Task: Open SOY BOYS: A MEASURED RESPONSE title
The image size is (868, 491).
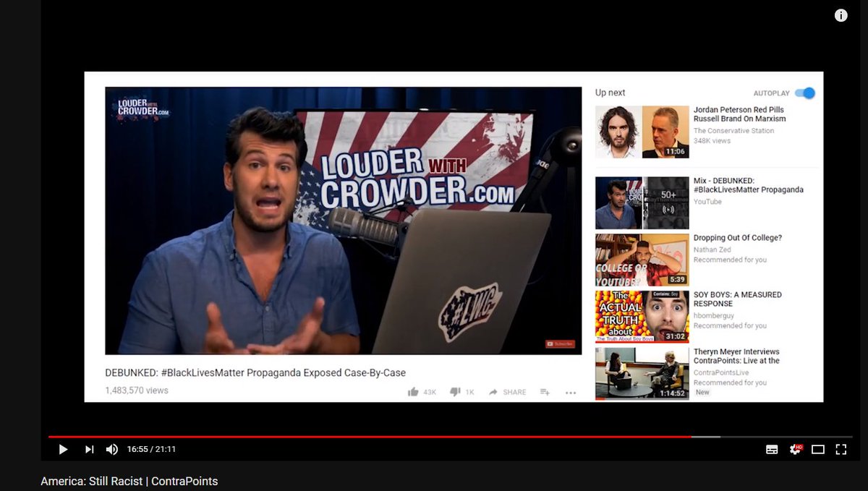Action: click(x=738, y=299)
